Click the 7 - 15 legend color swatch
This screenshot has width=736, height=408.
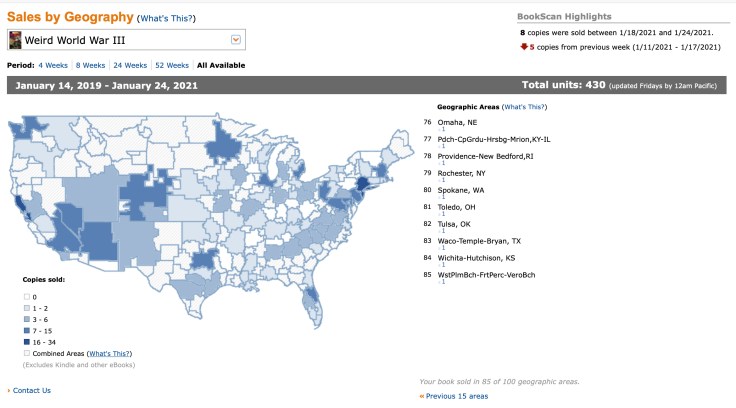[x=26, y=331]
